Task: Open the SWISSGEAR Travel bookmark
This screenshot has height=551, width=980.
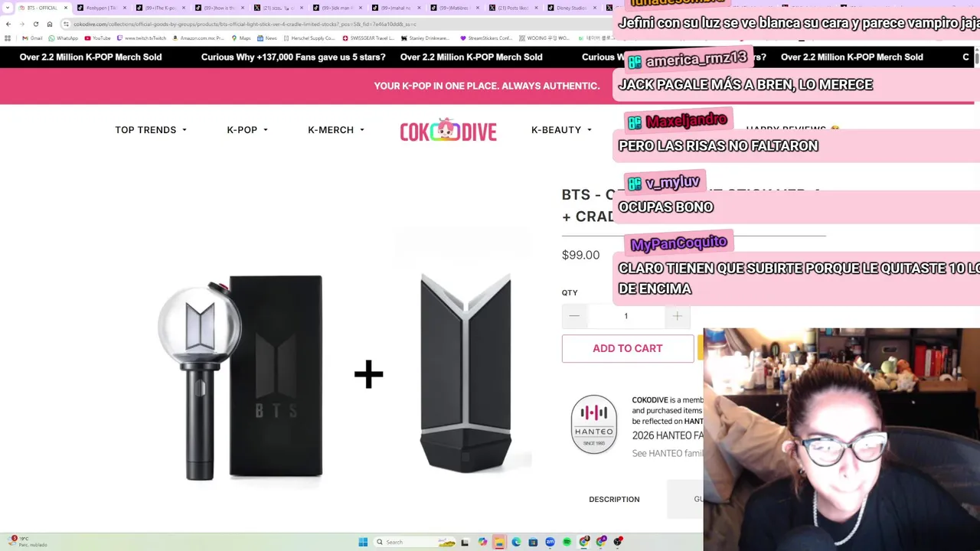Action: click(x=369, y=38)
